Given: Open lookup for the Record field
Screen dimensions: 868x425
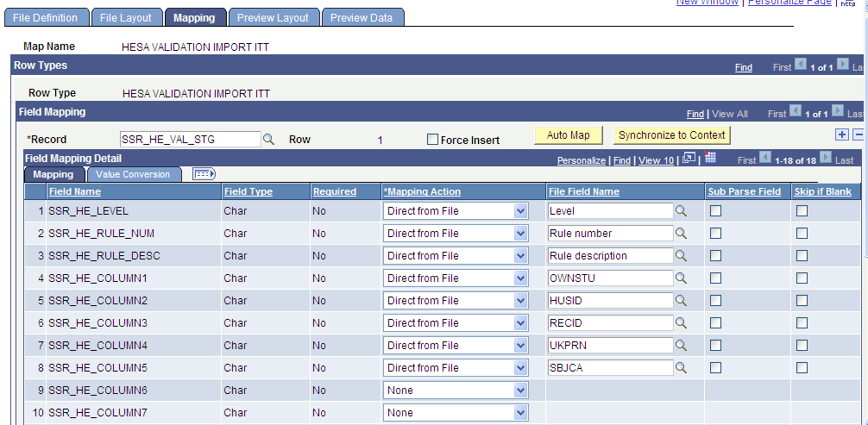Looking at the screenshot, I should click(x=268, y=140).
